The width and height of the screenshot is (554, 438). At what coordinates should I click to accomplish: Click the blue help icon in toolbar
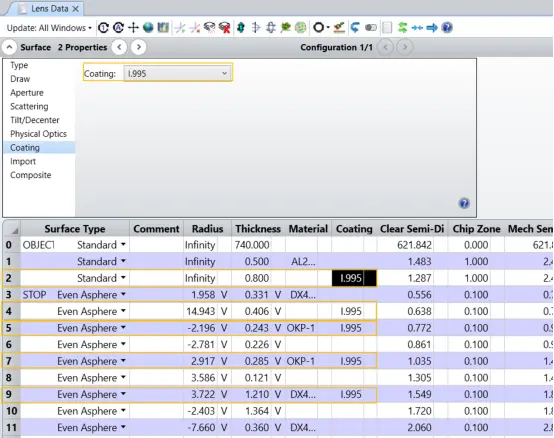[x=447, y=28]
